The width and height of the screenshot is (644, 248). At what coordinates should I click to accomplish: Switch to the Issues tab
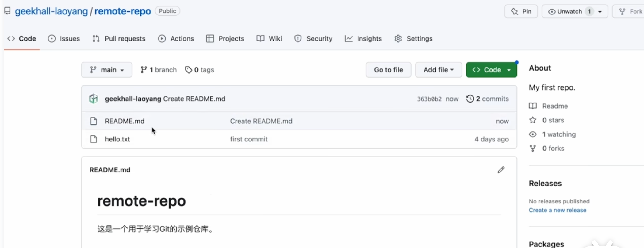tap(64, 39)
